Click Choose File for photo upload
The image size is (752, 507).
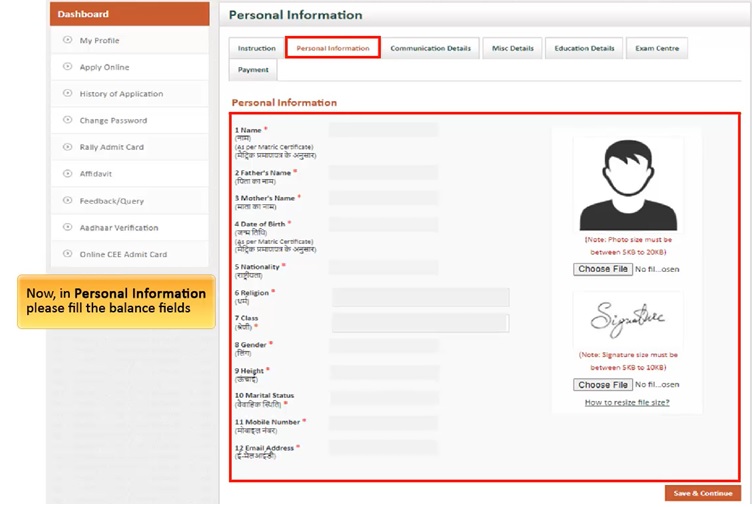(x=603, y=269)
